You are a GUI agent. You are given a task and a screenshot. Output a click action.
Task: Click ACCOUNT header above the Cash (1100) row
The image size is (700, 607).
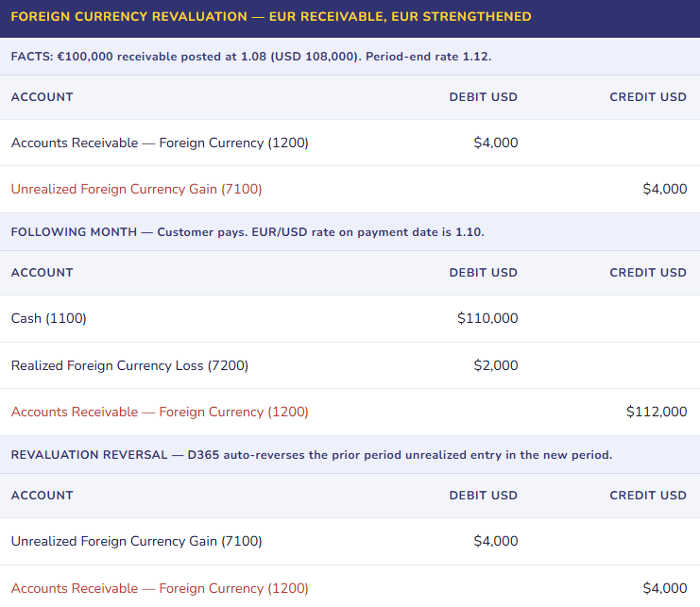[42, 273]
